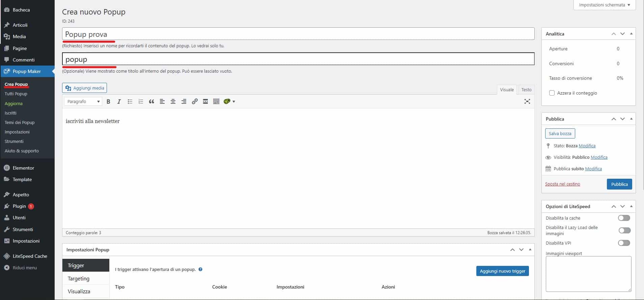Select Visualizza settings tab

point(86,291)
